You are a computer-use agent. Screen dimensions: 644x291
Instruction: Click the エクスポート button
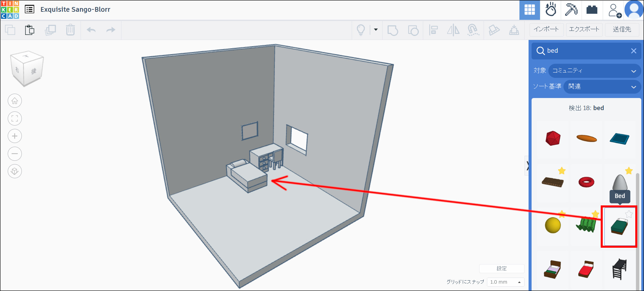click(584, 30)
